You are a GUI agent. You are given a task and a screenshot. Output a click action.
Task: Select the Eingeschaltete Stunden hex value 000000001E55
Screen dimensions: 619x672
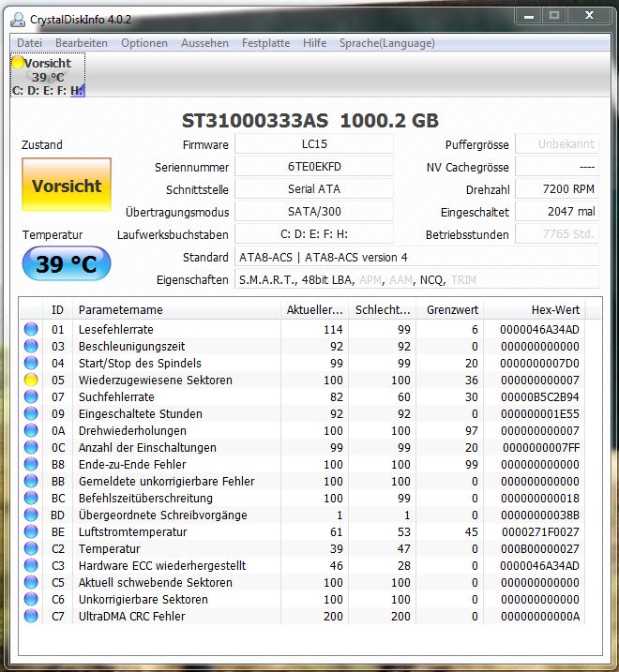pyautogui.click(x=540, y=413)
